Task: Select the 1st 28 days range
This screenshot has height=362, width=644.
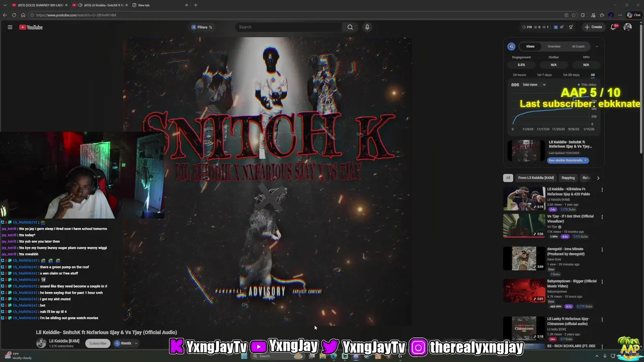Action: tap(571, 75)
